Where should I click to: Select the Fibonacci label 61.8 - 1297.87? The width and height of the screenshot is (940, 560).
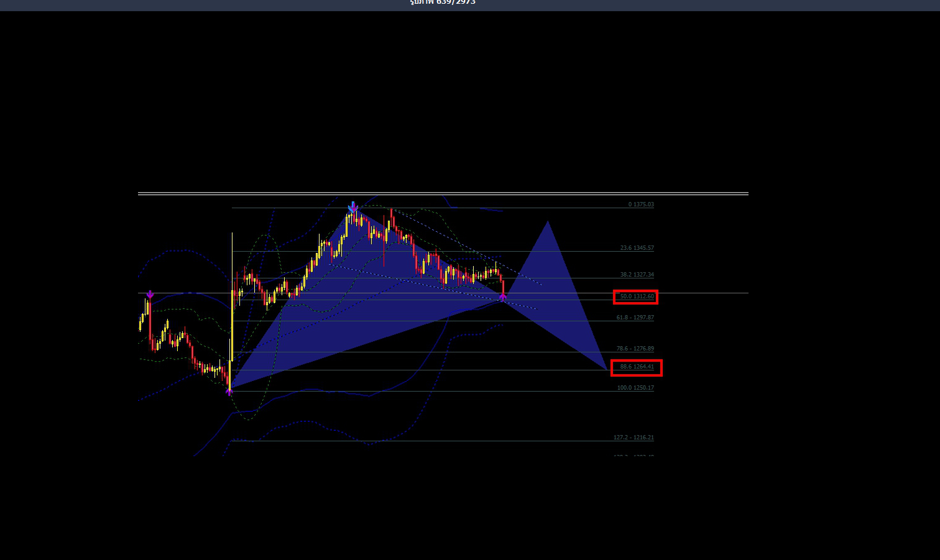click(635, 318)
